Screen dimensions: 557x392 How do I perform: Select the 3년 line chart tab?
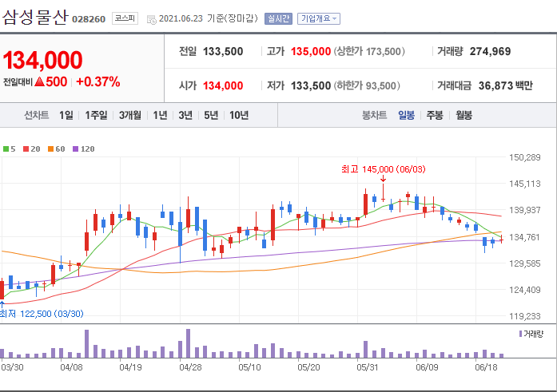pyautogui.click(x=185, y=115)
